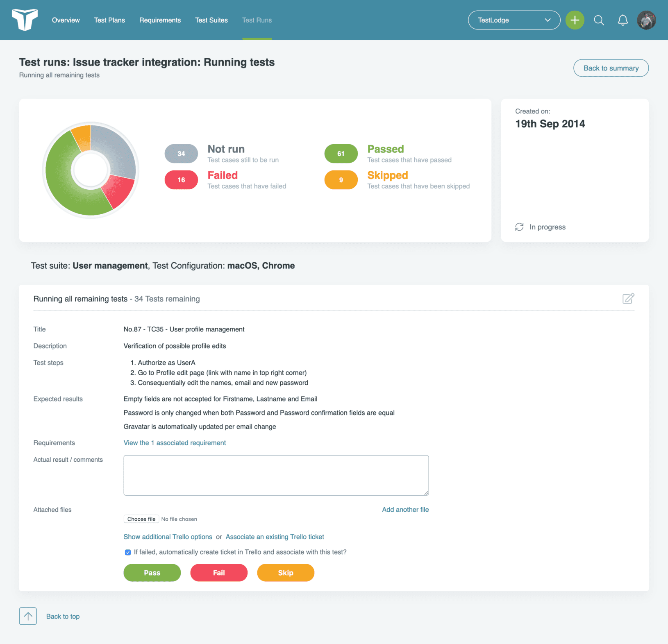Viewport: 668px width, 644px height.
Task: Open the Requirements navigation item
Action: tap(160, 20)
